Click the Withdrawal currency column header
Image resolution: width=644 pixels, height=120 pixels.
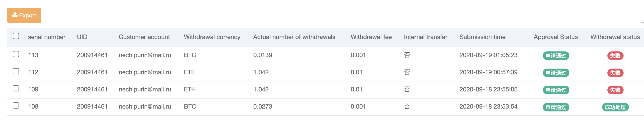tap(212, 37)
